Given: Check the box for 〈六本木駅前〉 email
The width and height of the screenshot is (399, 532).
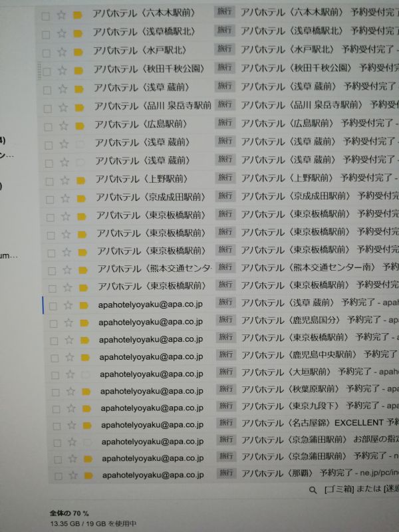Looking at the screenshot, I should tap(45, 16).
